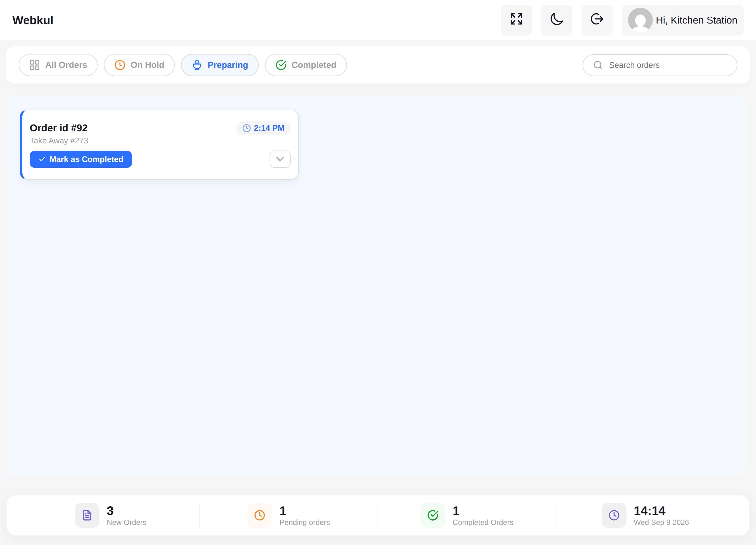
Task: Click the search magnifier icon
Action: pyautogui.click(x=598, y=65)
